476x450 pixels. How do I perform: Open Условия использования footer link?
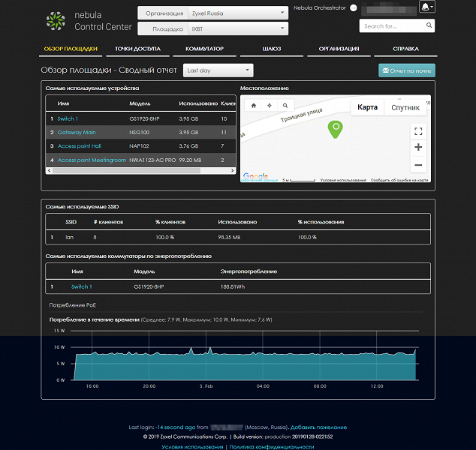(x=192, y=447)
